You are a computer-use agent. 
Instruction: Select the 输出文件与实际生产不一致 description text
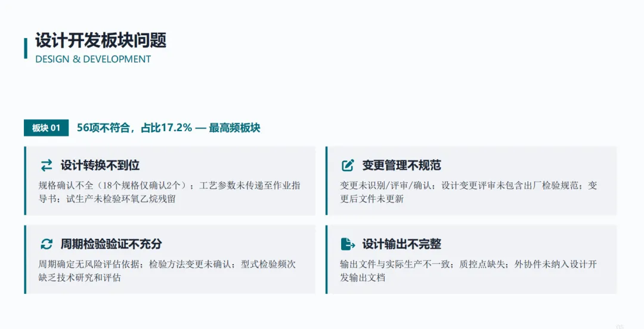[468, 271]
